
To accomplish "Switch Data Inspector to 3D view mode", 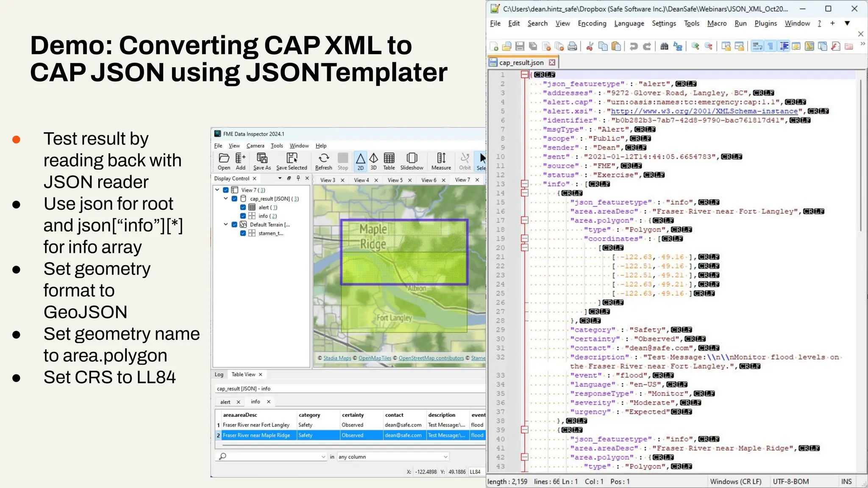I will (373, 161).
